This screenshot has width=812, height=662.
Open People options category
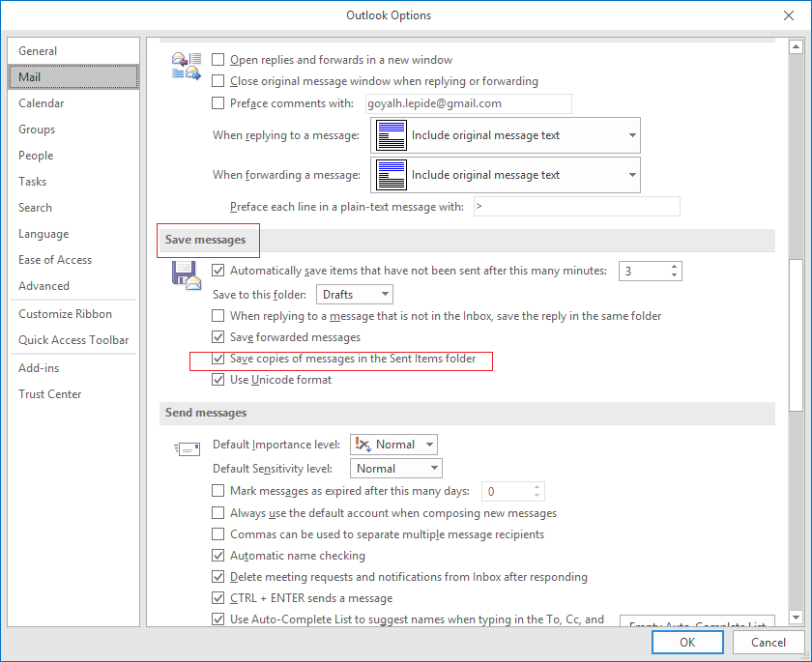tap(73, 156)
